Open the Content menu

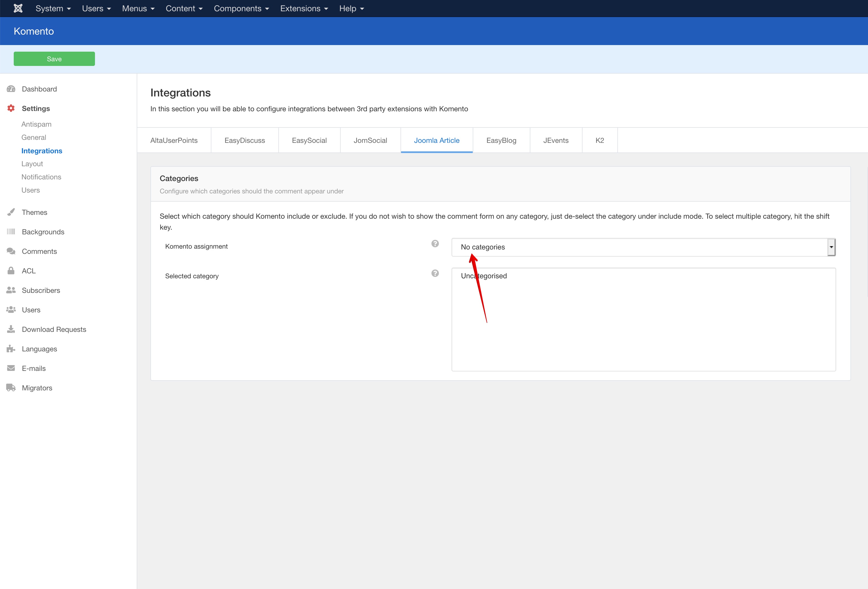(184, 8)
